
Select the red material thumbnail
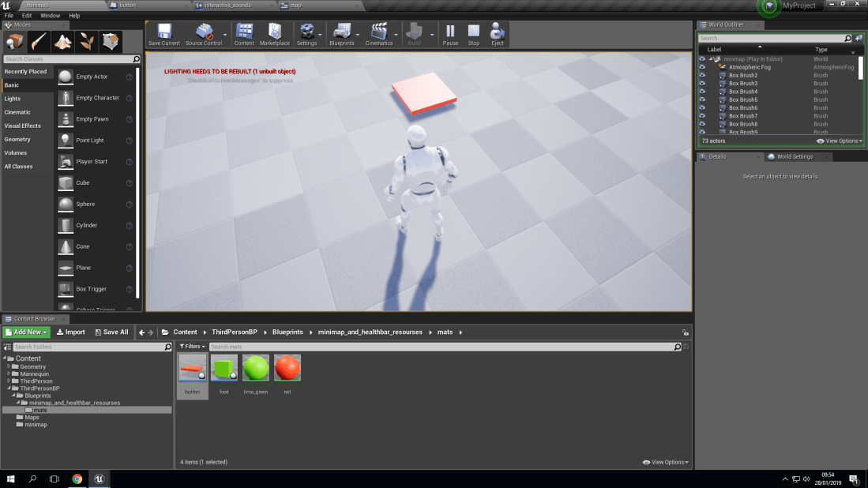(x=287, y=367)
